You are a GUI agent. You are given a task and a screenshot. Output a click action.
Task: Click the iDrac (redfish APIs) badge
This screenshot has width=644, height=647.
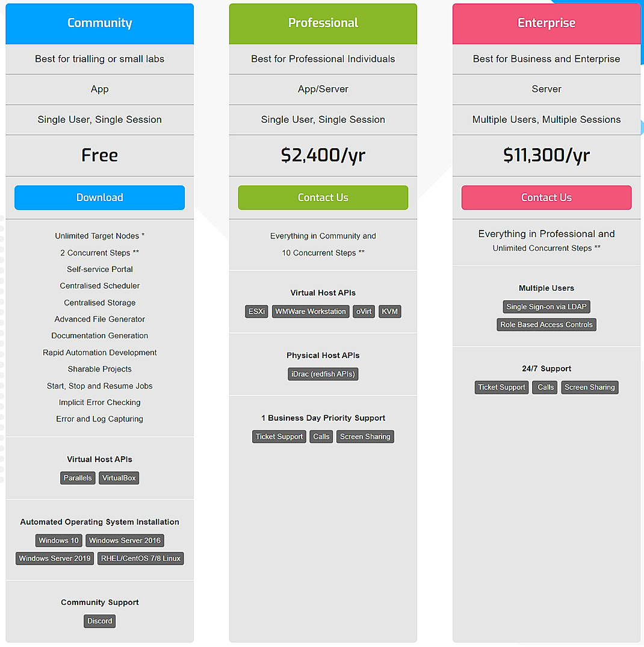[x=323, y=374]
